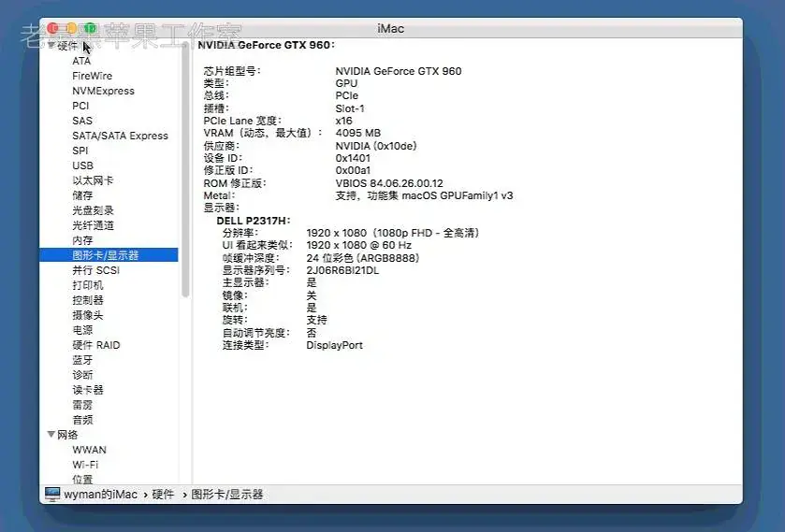
Task: Select 音频 audio entry
Action: (82, 420)
